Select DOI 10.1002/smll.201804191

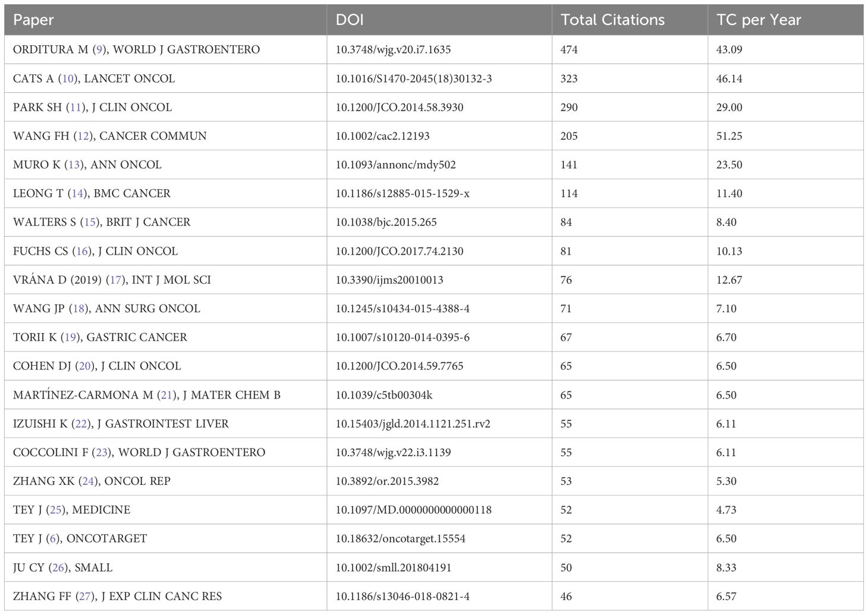[394, 567]
